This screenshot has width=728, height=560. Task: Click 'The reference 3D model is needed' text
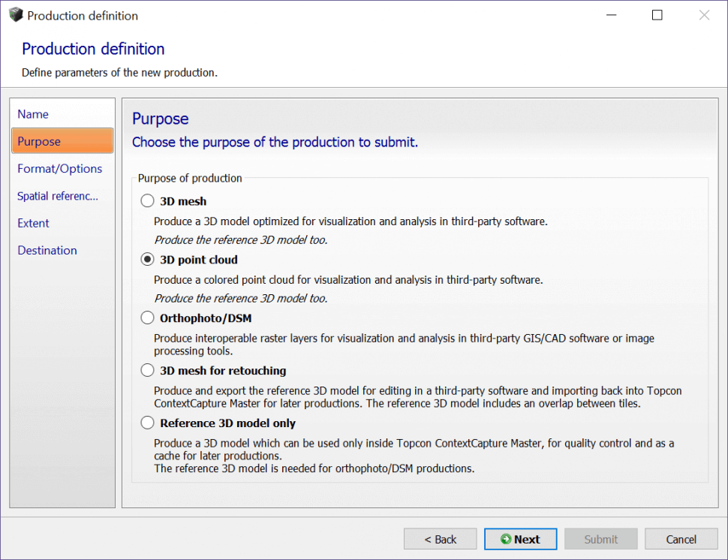pyautogui.click(x=314, y=468)
